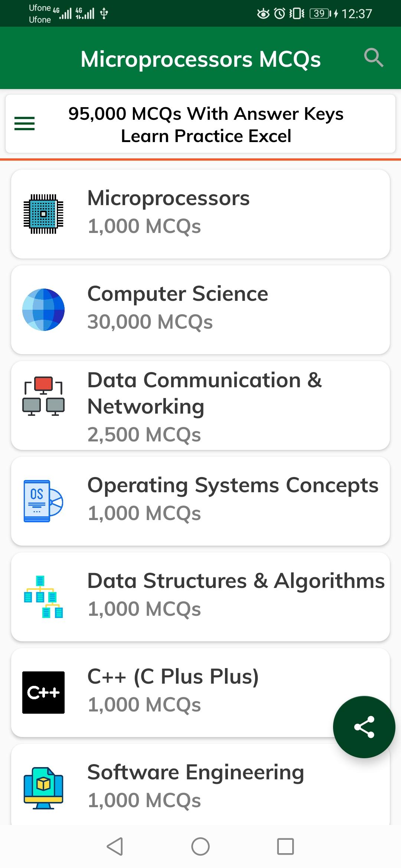Tap the black C++ logo icon
401x868 pixels.
pos(43,693)
